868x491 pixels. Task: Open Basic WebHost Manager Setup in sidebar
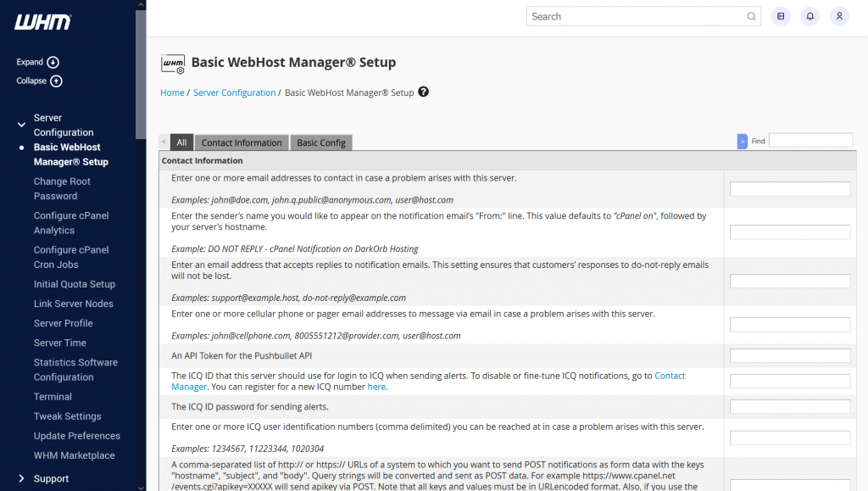click(71, 154)
